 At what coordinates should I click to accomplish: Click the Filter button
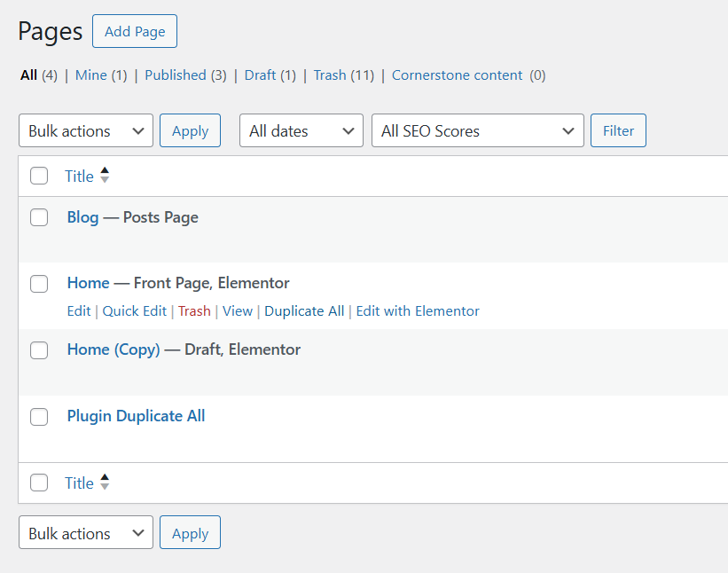tap(618, 130)
